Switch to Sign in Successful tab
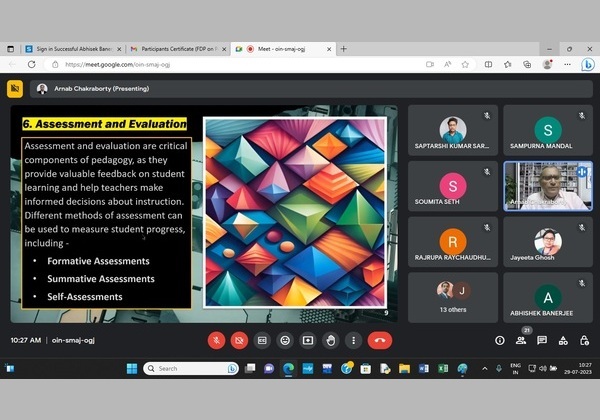 point(70,48)
